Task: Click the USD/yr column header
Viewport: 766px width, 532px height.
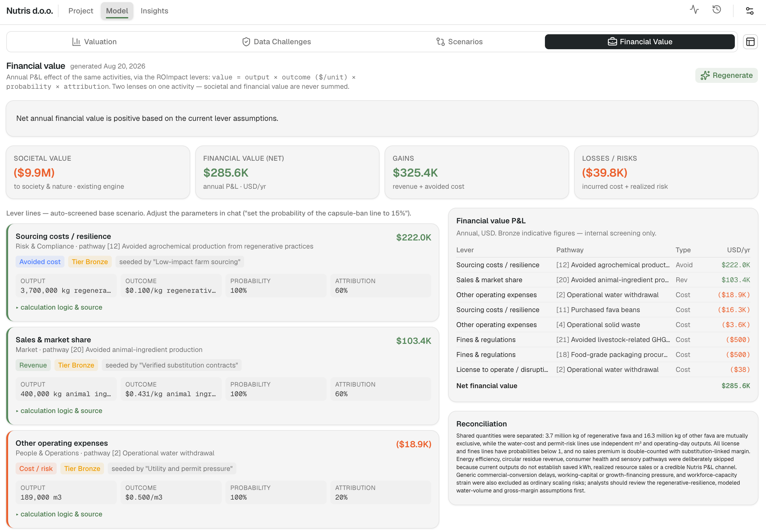Action: 738,250
